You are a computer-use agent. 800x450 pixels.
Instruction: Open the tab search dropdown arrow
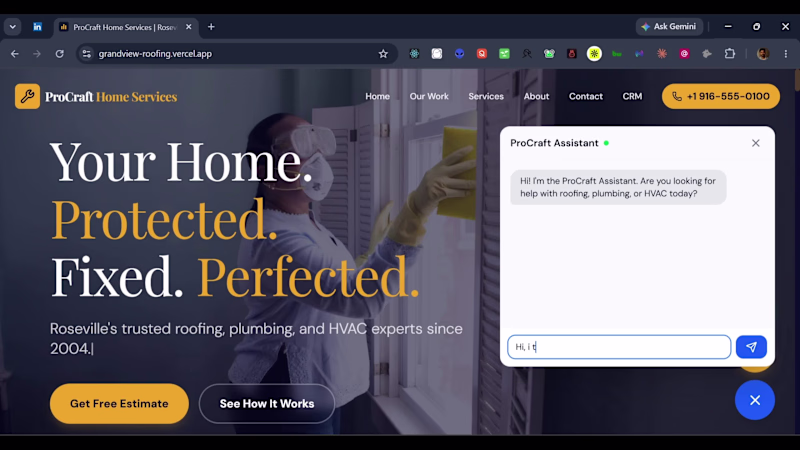[x=13, y=27]
